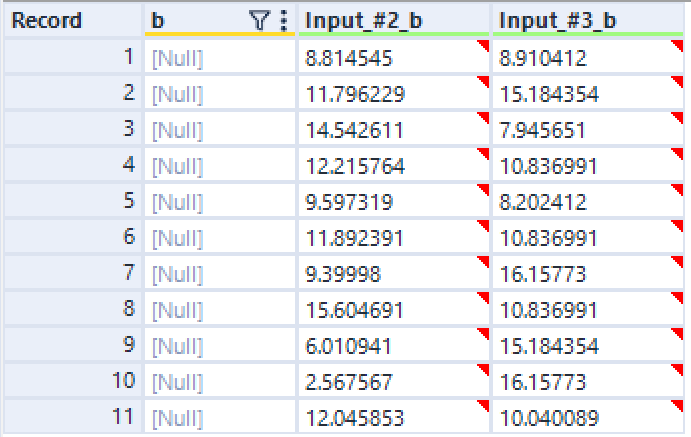
Task: Select record number 11 row header
Action: [73, 417]
